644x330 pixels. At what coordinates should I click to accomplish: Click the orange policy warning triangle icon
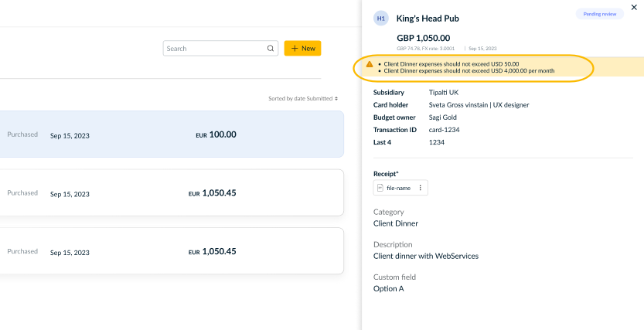coord(370,64)
